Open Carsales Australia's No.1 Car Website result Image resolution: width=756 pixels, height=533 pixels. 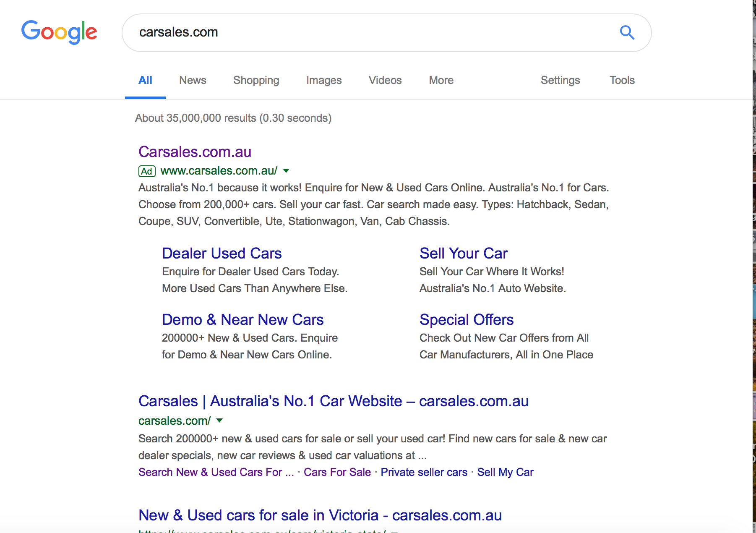pos(333,401)
